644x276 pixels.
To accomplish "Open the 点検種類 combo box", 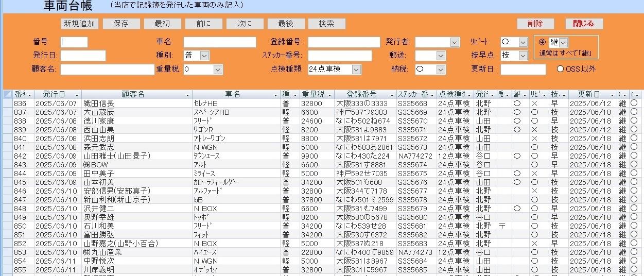I will pyautogui.click(x=356, y=69).
